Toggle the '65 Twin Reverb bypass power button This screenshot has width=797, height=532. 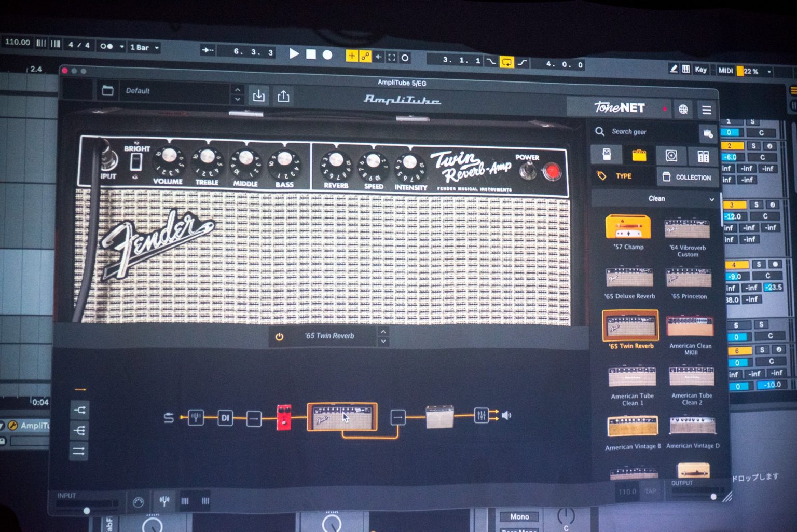click(x=279, y=337)
